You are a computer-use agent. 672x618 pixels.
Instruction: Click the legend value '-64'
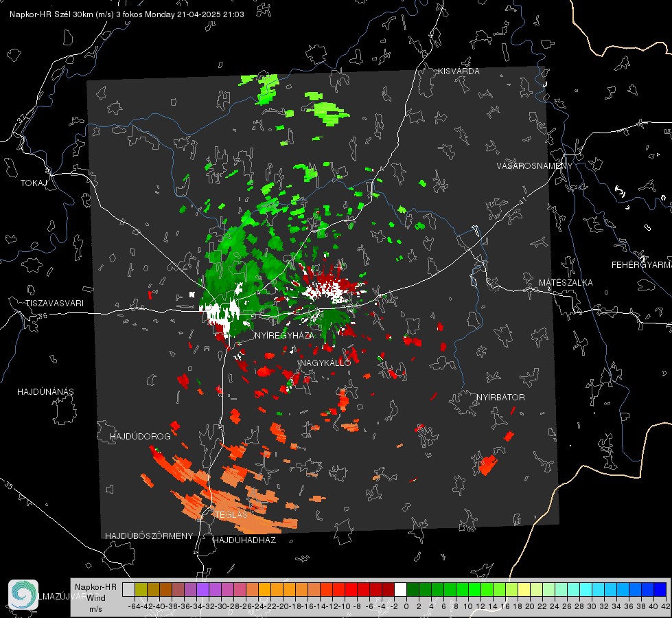[x=135, y=606]
